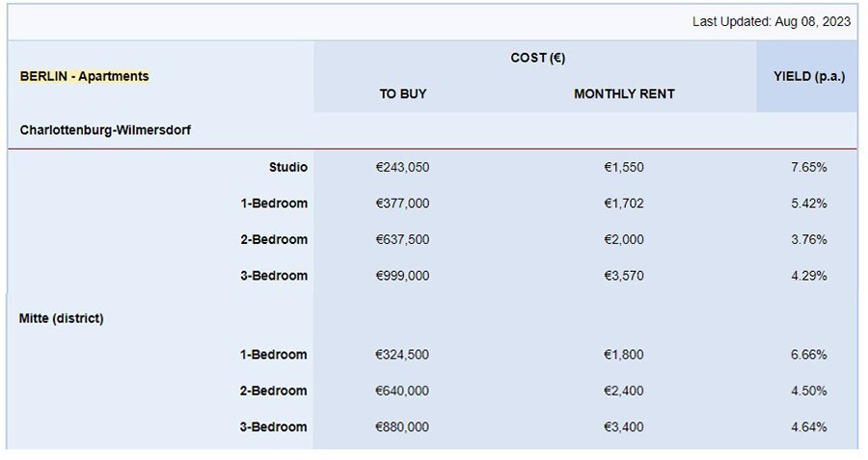Click the Last Updated: Aug 08, 2023 text

tap(772, 21)
